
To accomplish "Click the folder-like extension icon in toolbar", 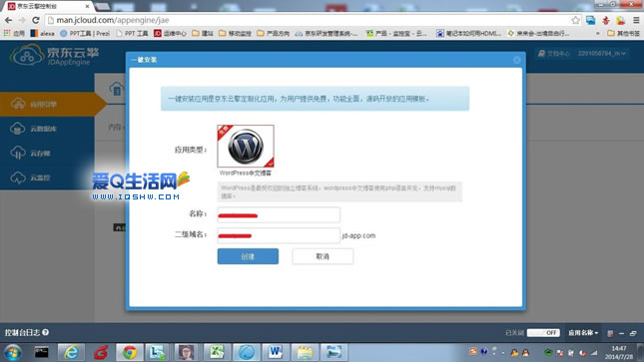I will [621, 20].
